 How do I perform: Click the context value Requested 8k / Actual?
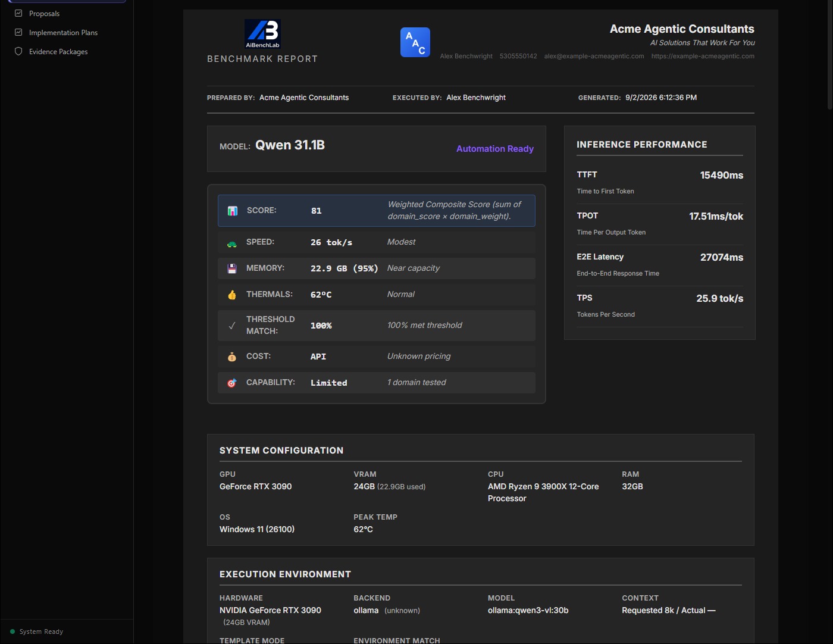(669, 610)
